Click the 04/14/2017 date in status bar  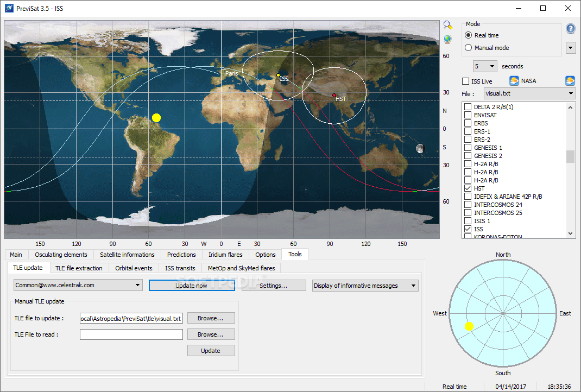510,387
